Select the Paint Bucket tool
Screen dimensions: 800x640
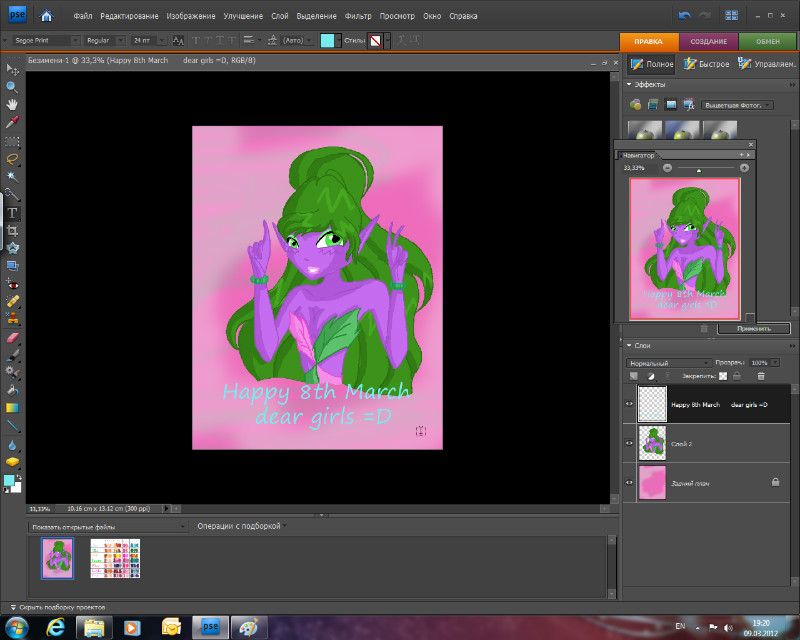click(x=13, y=390)
